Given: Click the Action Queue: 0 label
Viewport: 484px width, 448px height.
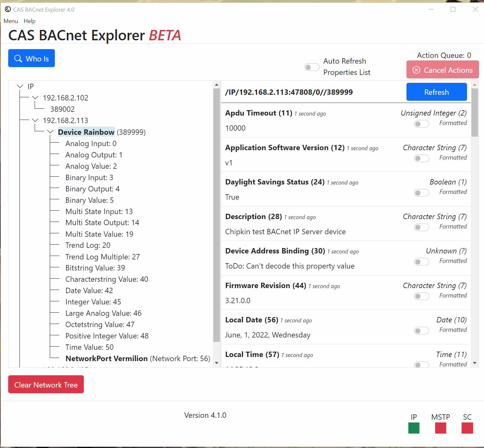Looking at the screenshot, I should [444, 55].
